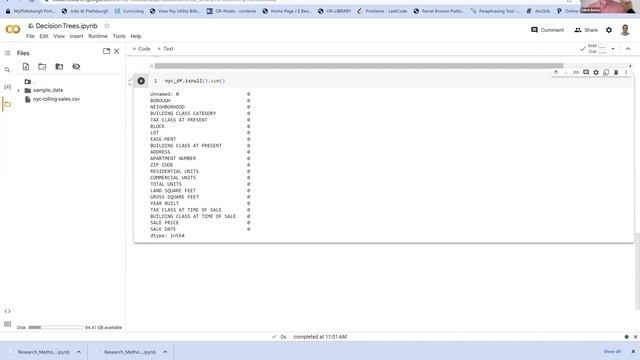This screenshot has width=640, height=360.
Task: Toggle showing hidden files
Action: coord(76,67)
